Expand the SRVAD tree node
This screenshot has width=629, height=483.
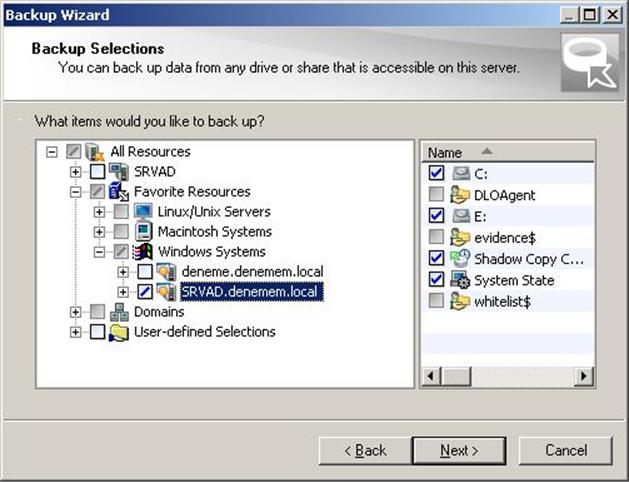coord(75,172)
